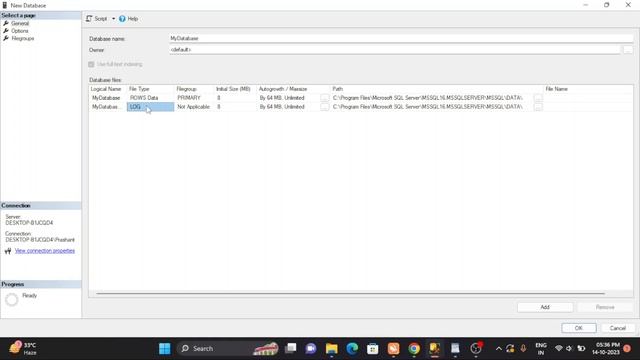Click the path cell of LOG row

(x=432, y=107)
